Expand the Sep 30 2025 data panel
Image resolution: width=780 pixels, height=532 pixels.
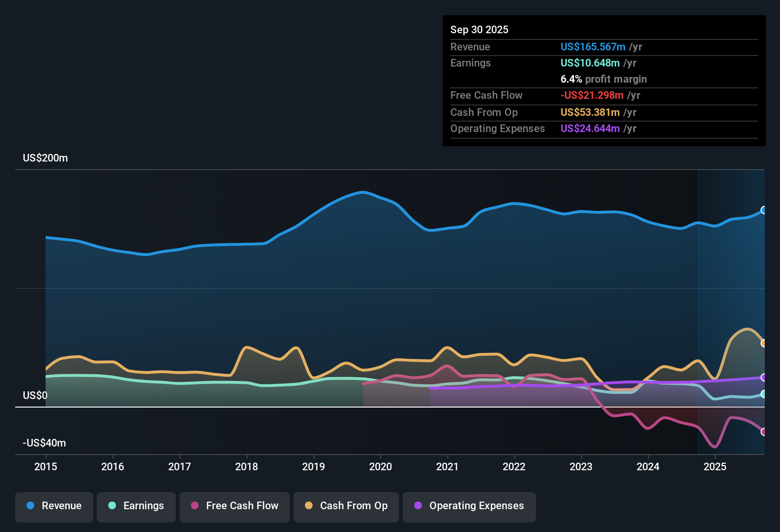point(479,29)
